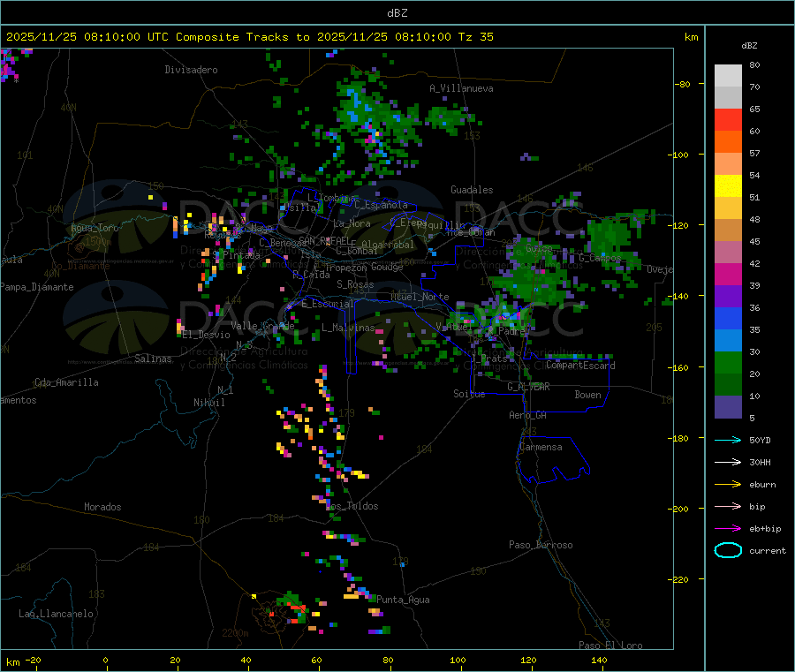This screenshot has width=795, height=672.
Task: Click the red storm cell near 2200m contour
Action: 297,607
